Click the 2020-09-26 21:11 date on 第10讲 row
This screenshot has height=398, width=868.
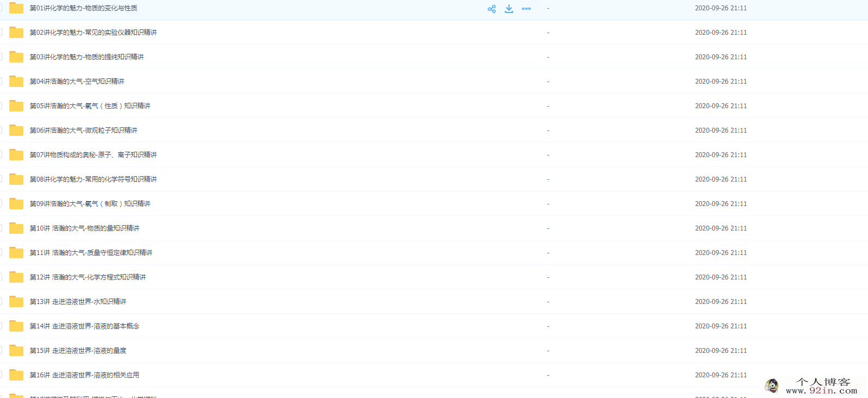coord(721,228)
